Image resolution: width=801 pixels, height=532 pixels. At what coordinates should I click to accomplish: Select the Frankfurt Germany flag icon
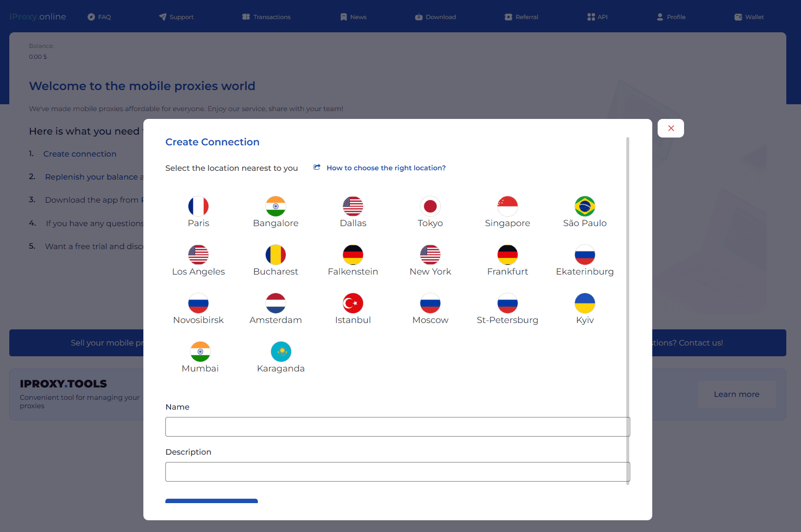click(x=507, y=254)
